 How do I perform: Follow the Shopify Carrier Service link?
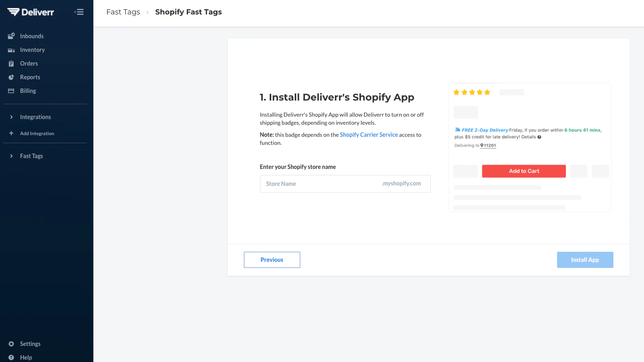click(369, 135)
